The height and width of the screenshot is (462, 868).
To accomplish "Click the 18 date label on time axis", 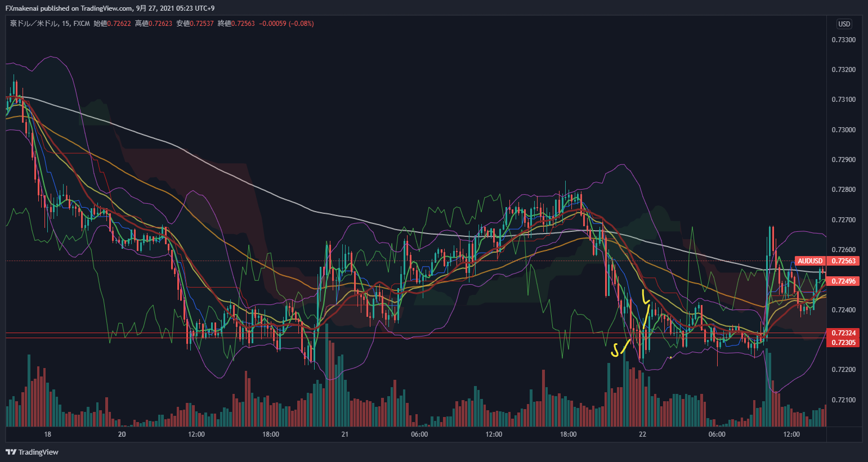I will 47,434.
